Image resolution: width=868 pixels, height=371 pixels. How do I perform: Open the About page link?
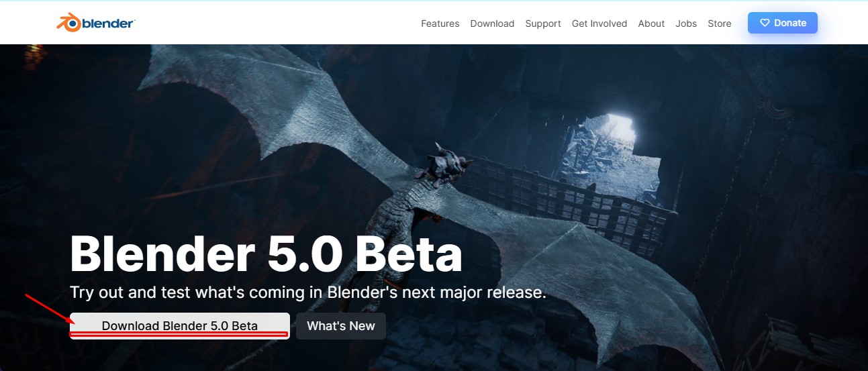pos(651,23)
